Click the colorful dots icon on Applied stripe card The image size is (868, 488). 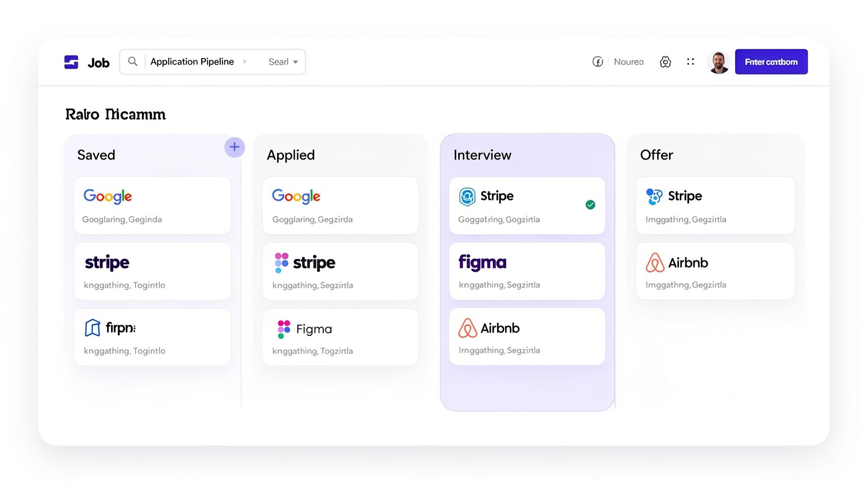pos(282,263)
